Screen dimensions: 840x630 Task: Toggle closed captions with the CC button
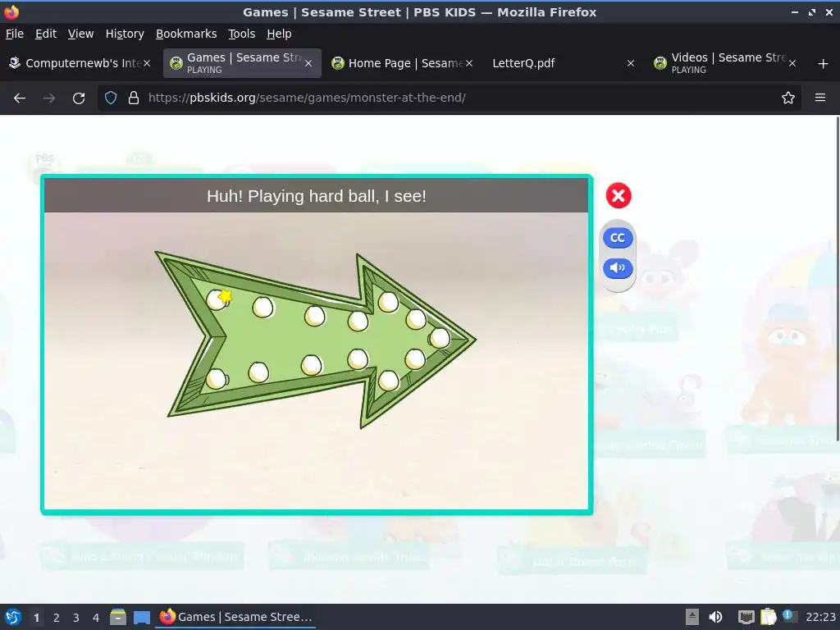pos(618,238)
